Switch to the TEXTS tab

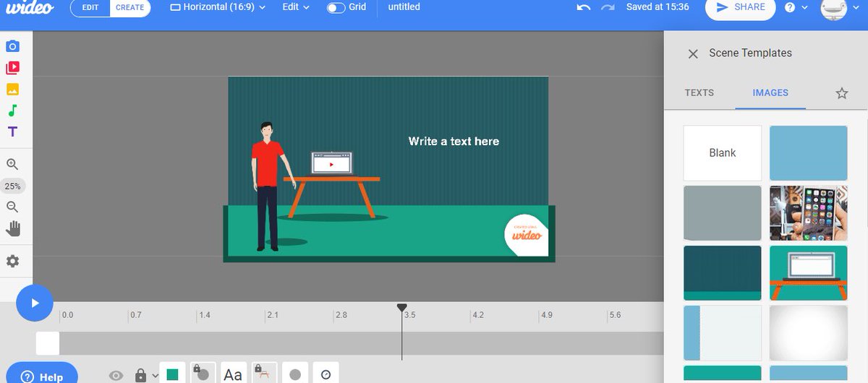click(699, 92)
